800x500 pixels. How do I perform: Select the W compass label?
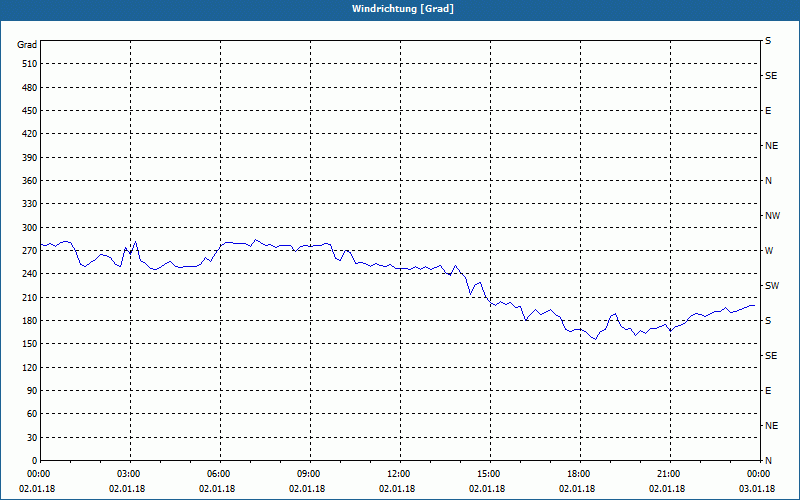pos(769,251)
